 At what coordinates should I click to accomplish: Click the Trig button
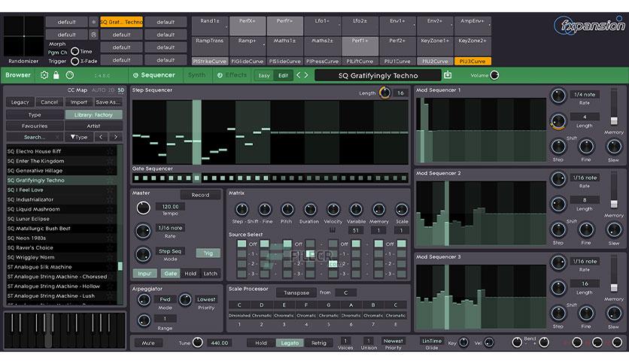tap(208, 253)
